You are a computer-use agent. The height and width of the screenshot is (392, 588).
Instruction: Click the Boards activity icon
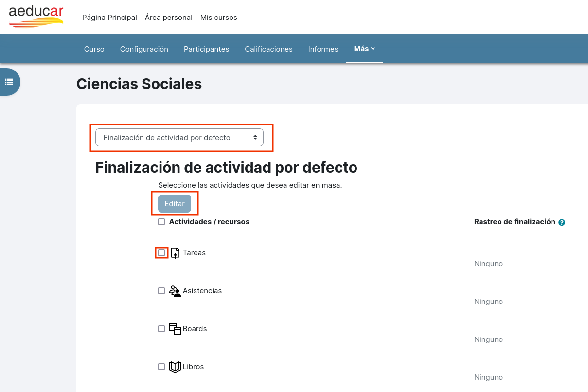coord(175,329)
